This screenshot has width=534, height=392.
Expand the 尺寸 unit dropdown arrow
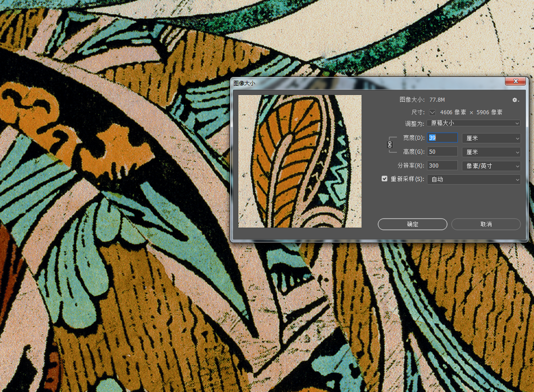(x=432, y=112)
